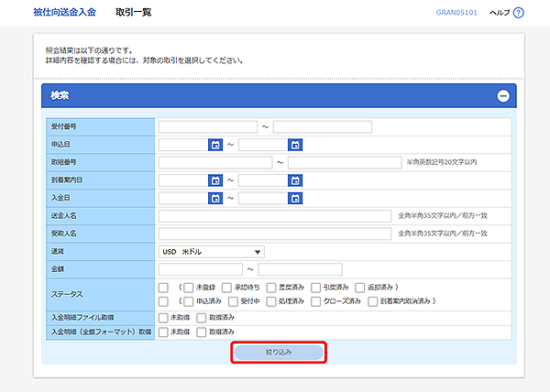Open calendar for 申込日 end date
The image size is (550, 392).
(x=295, y=145)
